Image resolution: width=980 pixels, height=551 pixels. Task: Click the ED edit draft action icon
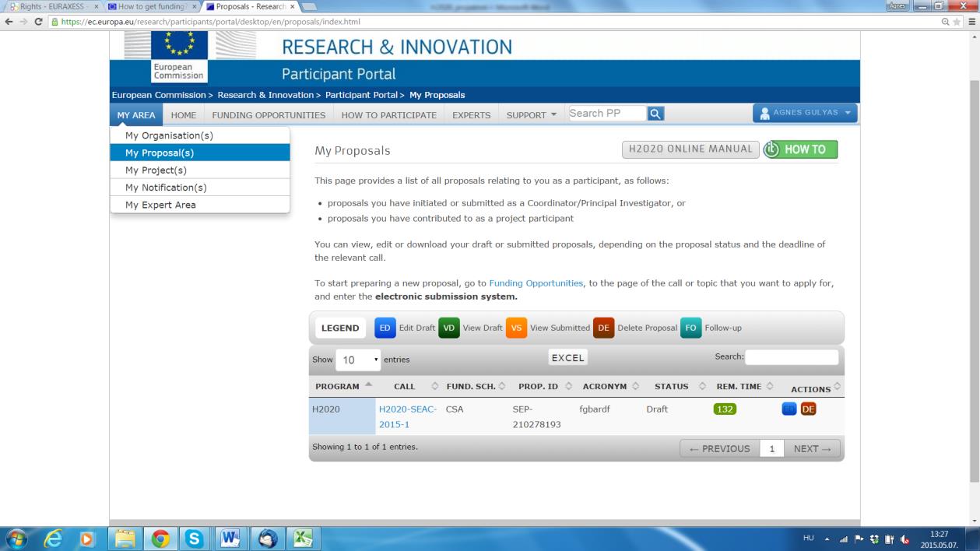click(x=789, y=409)
